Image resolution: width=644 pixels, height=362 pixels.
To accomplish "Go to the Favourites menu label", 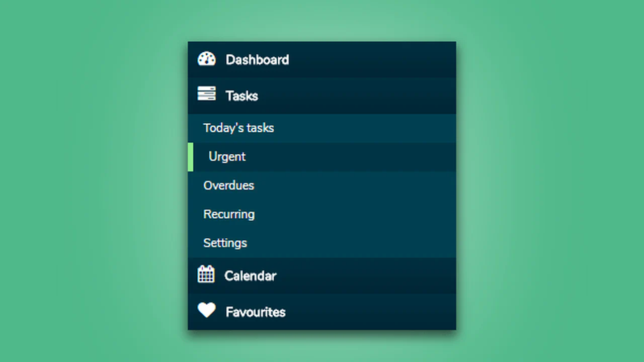I will click(255, 312).
